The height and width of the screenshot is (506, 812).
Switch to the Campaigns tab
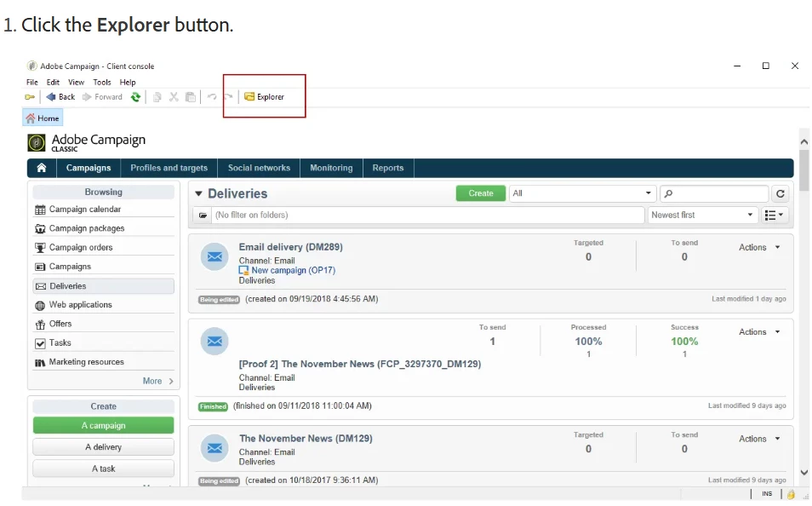89,168
